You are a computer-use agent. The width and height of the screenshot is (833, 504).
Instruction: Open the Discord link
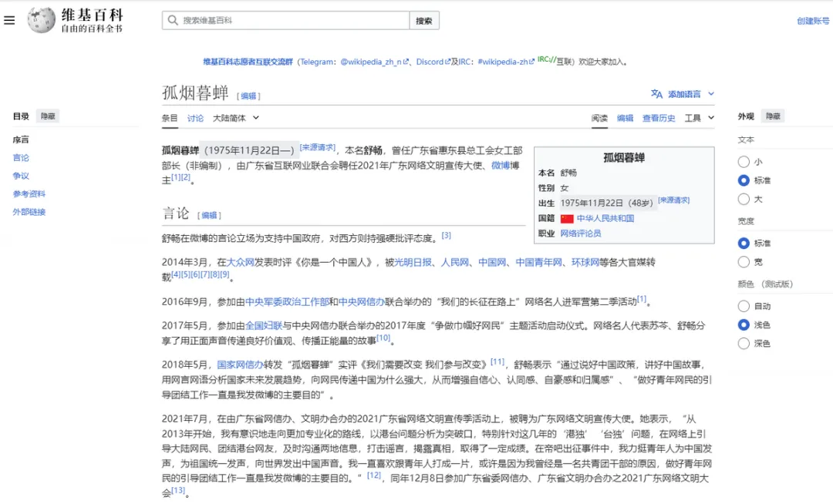(433, 62)
